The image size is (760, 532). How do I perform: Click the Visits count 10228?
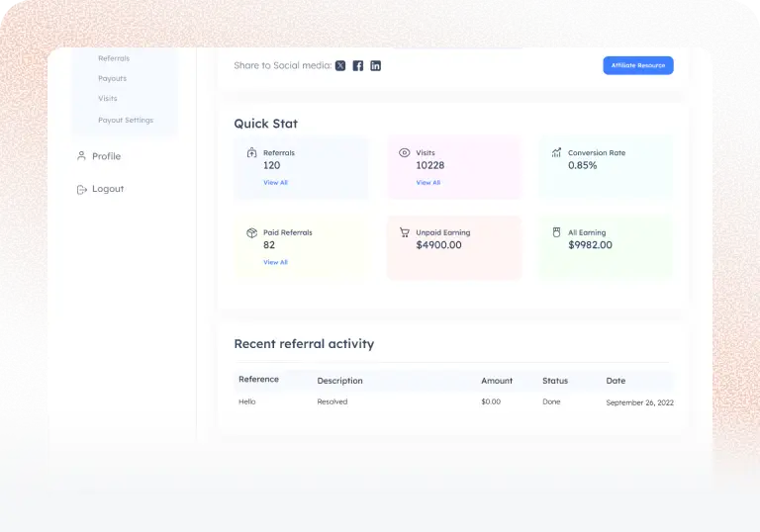pyautogui.click(x=429, y=165)
